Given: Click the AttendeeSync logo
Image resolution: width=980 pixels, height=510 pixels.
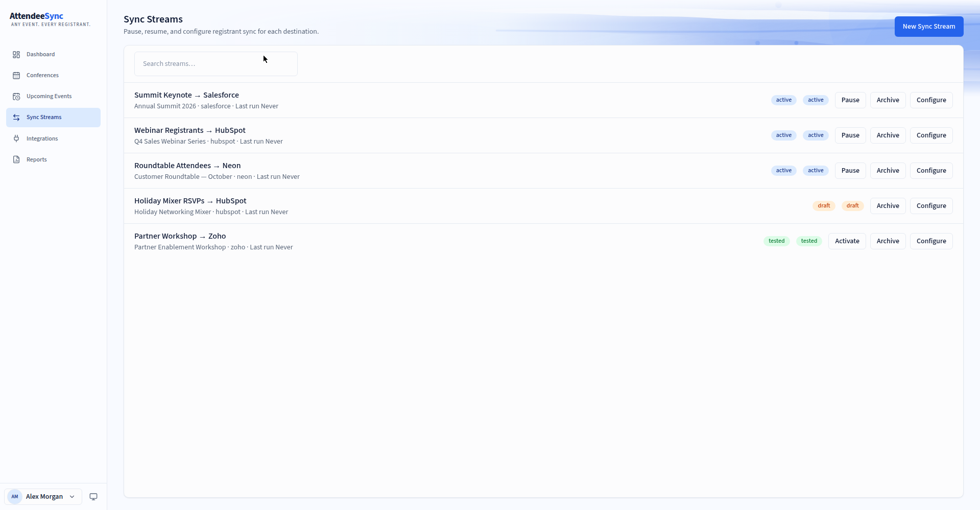Looking at the screenshot, I should (50, 19).
